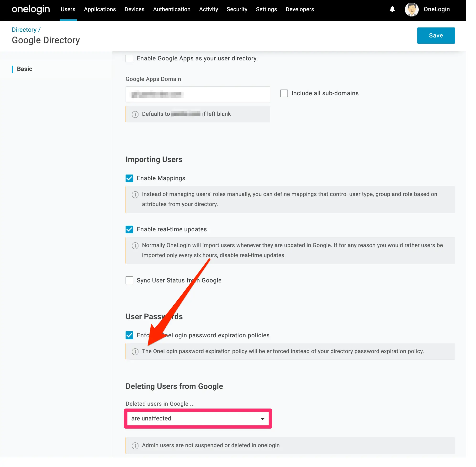Click info icon in Enable Mappings note
The width and height of the screenshot is (476, 467).
pos(135,195)
